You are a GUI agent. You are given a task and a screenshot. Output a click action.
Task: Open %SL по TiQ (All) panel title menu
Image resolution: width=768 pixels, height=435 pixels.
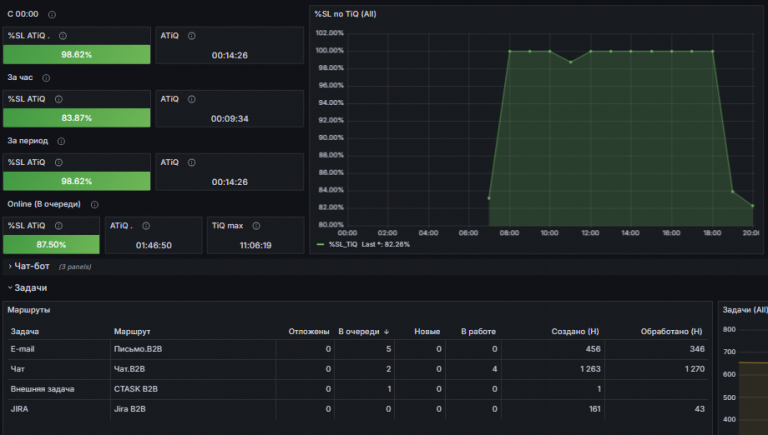click(345, 14)
